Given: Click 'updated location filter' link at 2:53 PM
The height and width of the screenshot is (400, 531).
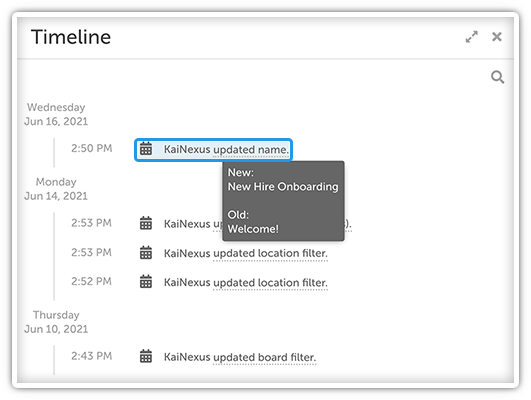Looking at the screenshot, I should coord(270,253).
